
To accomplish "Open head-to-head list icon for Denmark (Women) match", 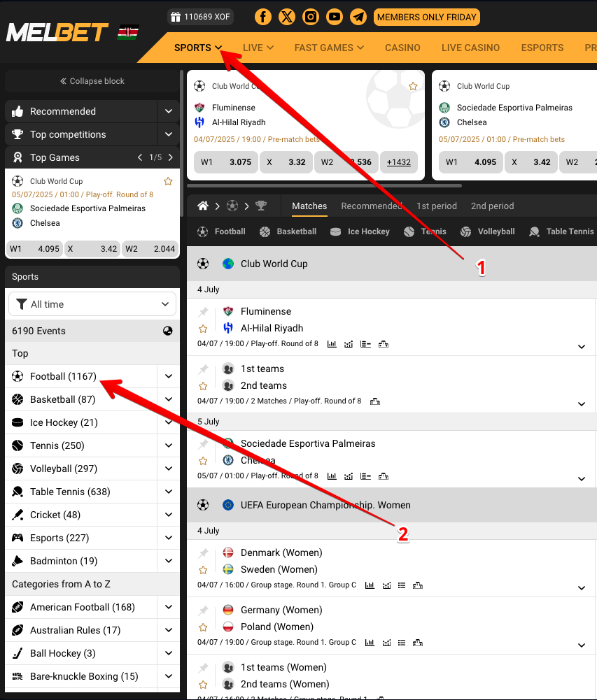I will click(x=402, y=585).
